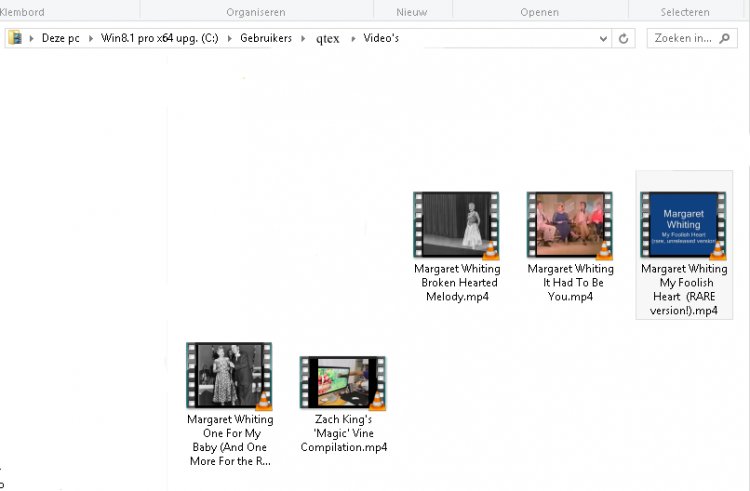Select Zach King's Magic Vine Compilation icon
Viewport: 750px width, 491px height.
343,382
